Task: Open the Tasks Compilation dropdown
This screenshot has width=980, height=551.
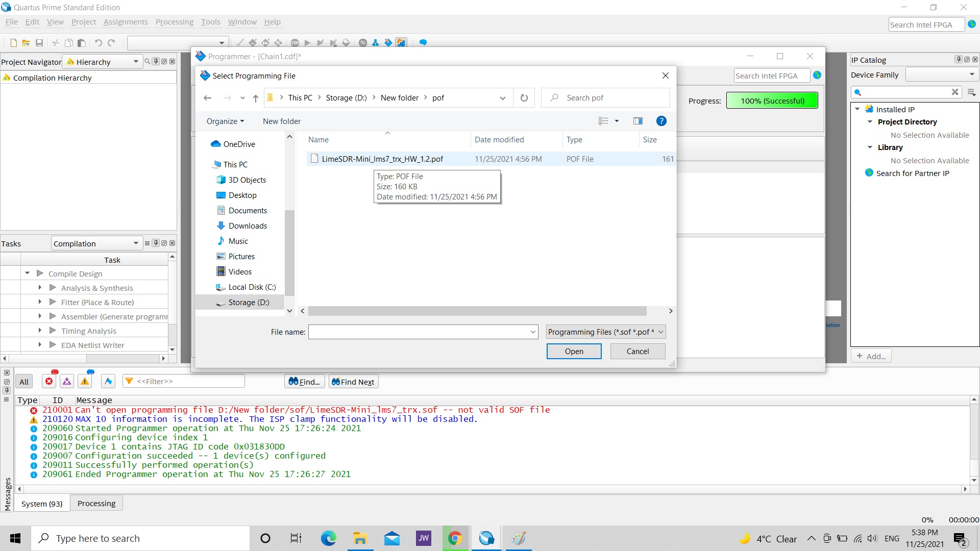Action: click(95, 244)
